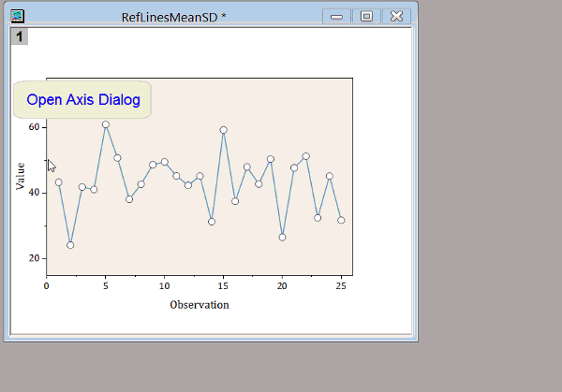
Task: Select the Value Y-axis title
Action: coord(21,176)
